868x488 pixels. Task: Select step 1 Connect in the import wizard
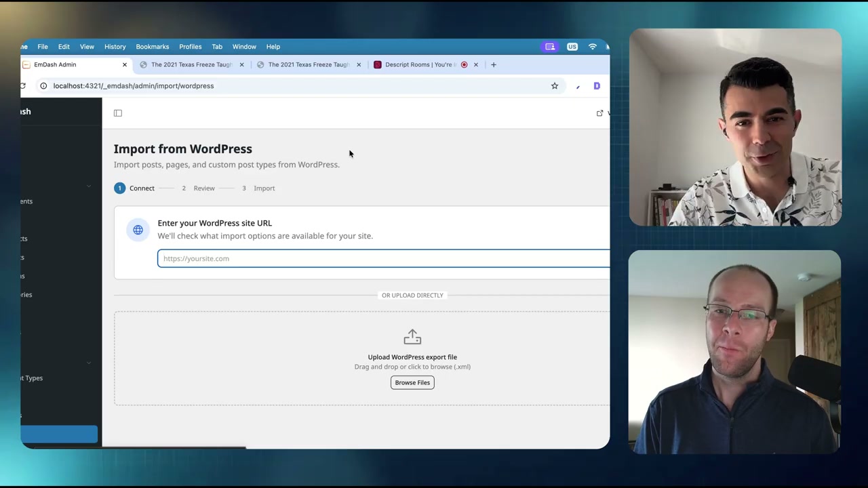tap(134, 188)
